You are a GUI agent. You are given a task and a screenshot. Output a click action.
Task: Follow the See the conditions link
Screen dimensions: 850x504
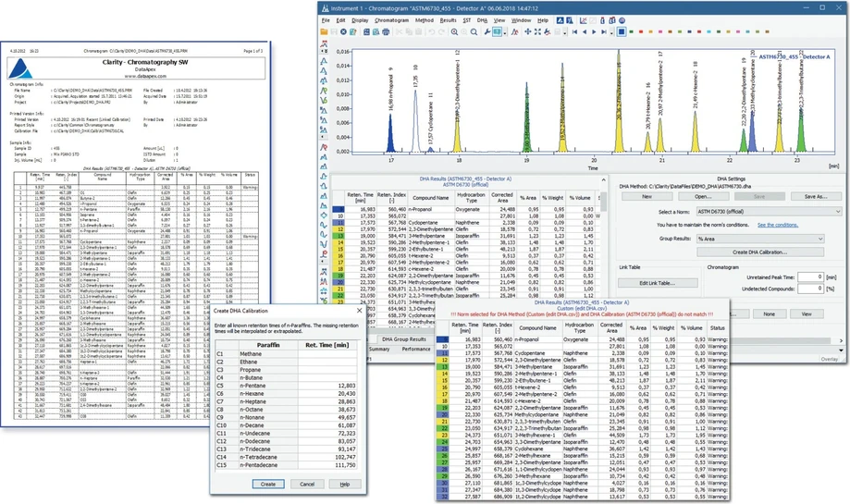(778, 225)
